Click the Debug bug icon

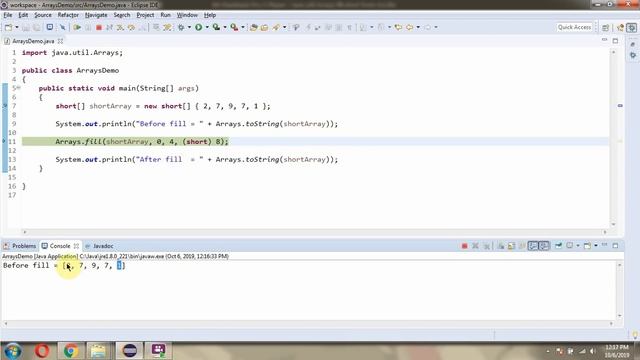coord(181,27)
